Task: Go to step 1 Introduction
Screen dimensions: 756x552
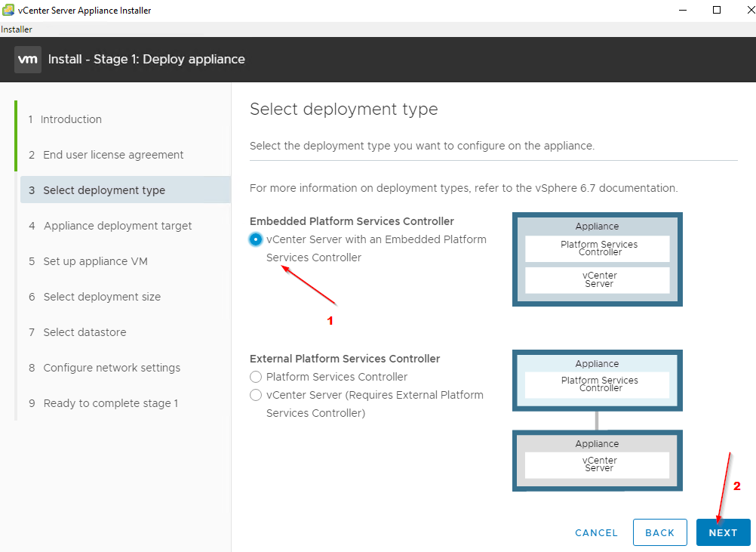Action: tap(65, 119)
